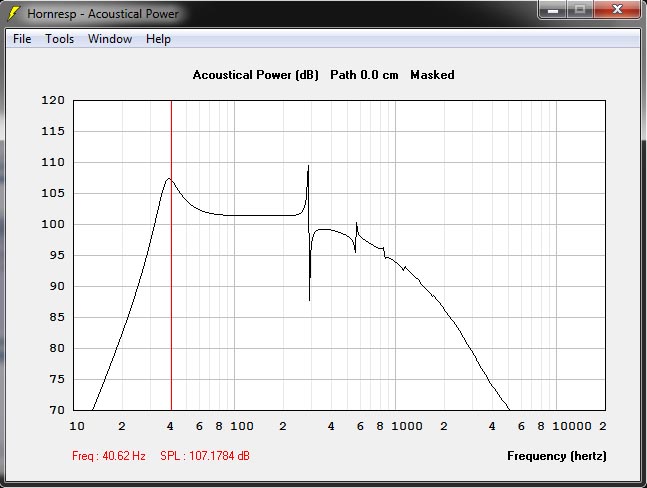The width and height of the screenshot is (647, 488).
Task: Click the 90 value on vertical axis
Action: [57, 286]
